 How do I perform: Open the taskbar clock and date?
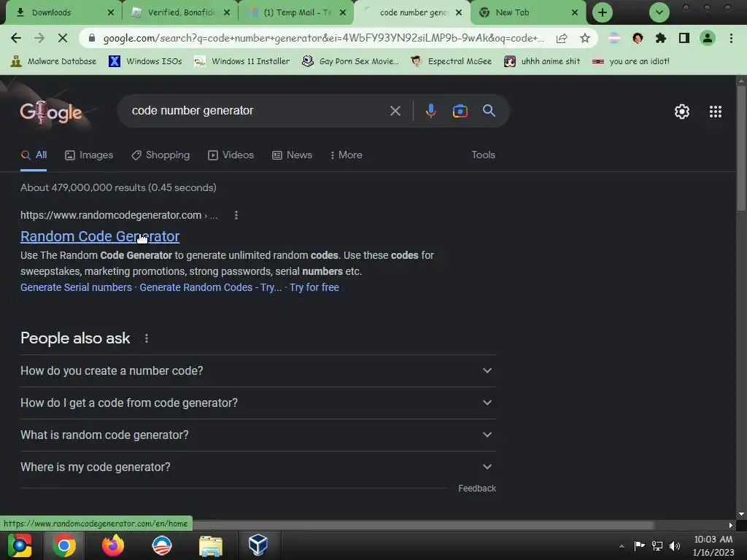pos(713,545)
